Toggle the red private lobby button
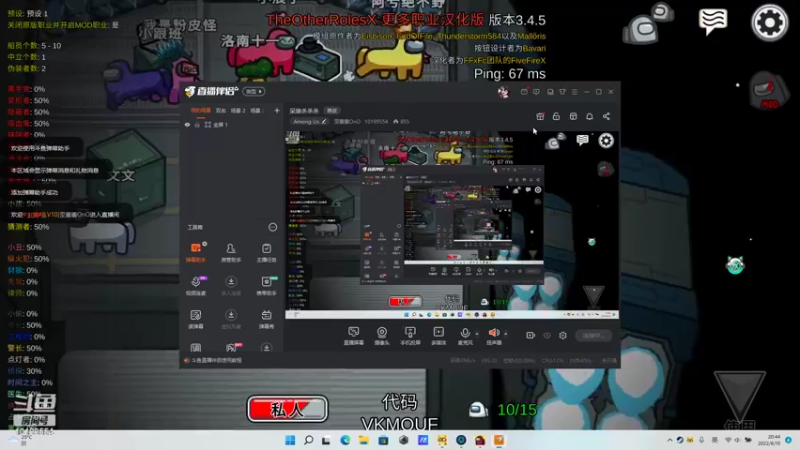 pyautogui.click(x=287, y=409)
